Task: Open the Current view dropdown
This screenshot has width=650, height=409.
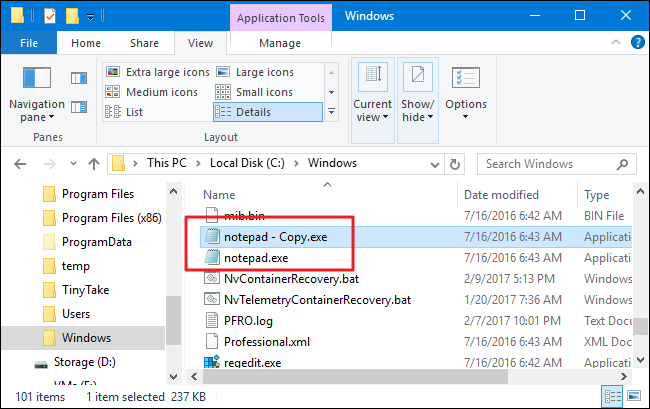Action: pyautogui.click(x=373, y=100)
